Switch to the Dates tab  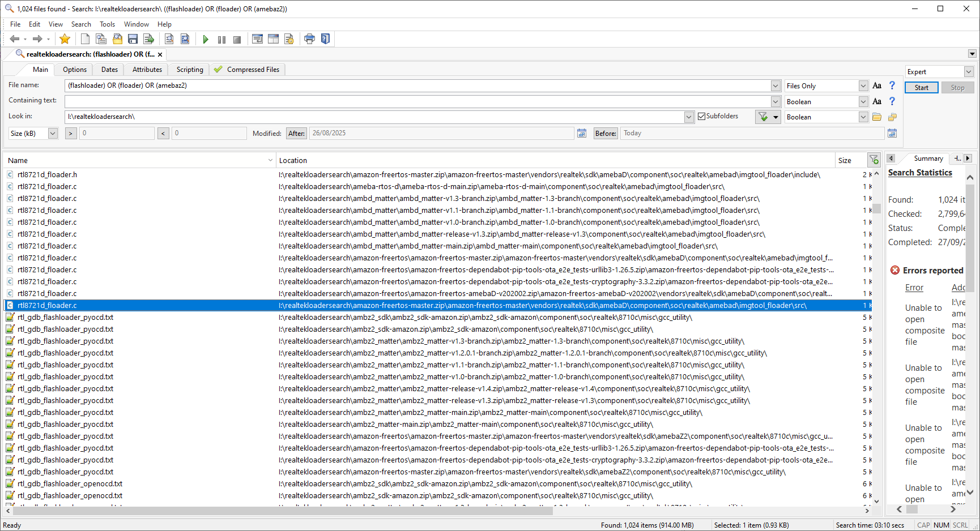tap(109, 70)
